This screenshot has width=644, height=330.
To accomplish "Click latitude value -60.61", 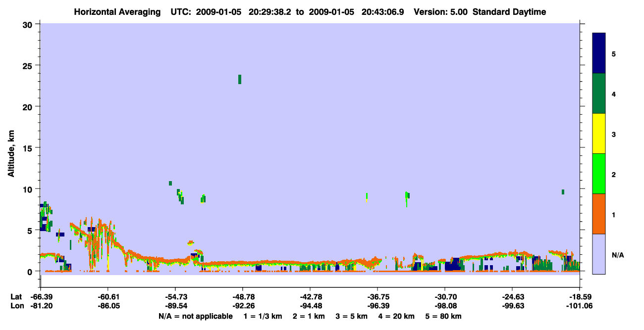I will [108, 297].
